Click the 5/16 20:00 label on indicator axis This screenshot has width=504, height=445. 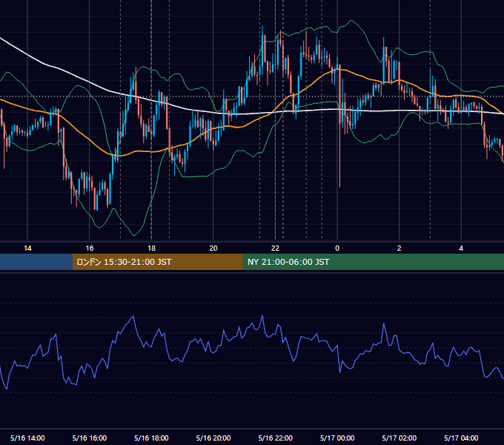[x=213, y=438]
